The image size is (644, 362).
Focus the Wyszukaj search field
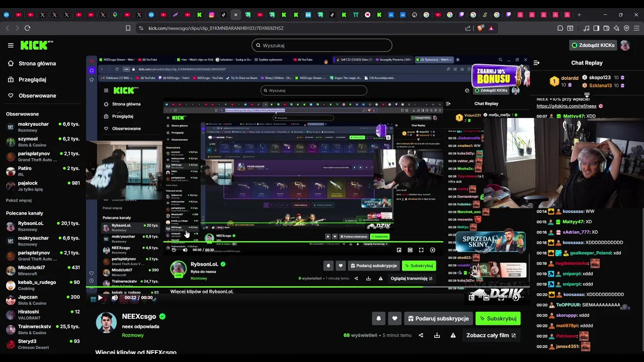322,45
